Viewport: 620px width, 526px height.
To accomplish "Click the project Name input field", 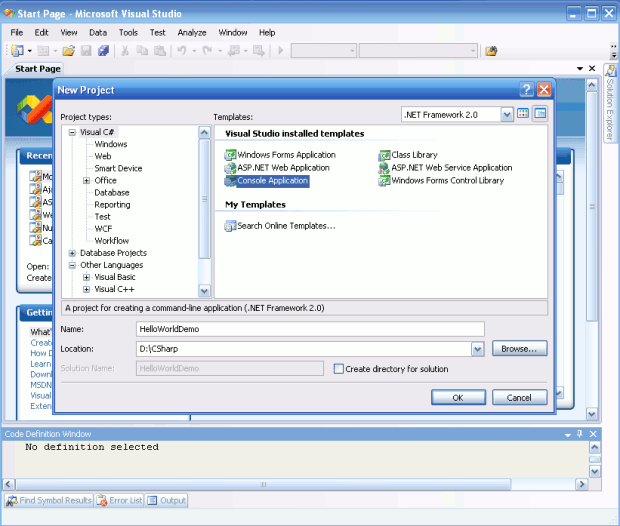I will coord(310,329).
